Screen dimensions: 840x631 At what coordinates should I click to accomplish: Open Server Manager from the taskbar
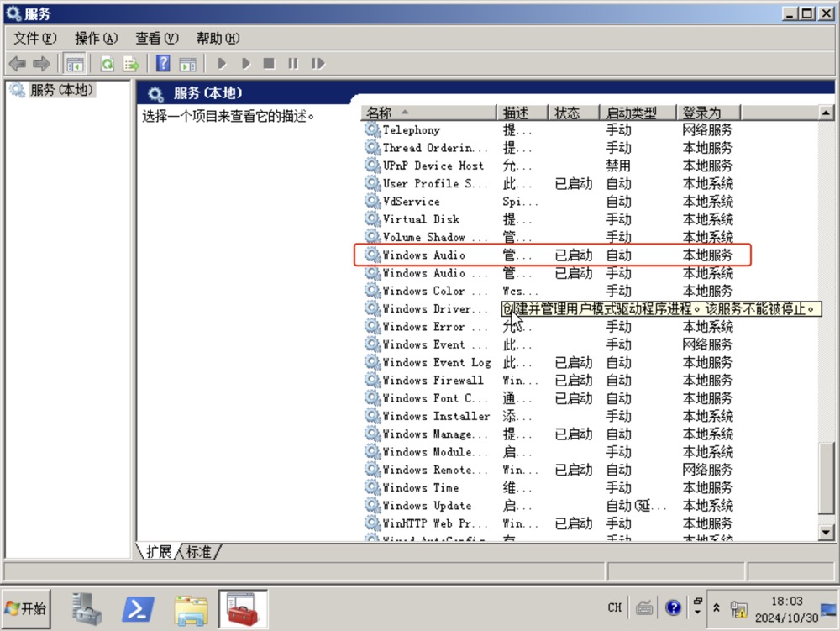87,609
